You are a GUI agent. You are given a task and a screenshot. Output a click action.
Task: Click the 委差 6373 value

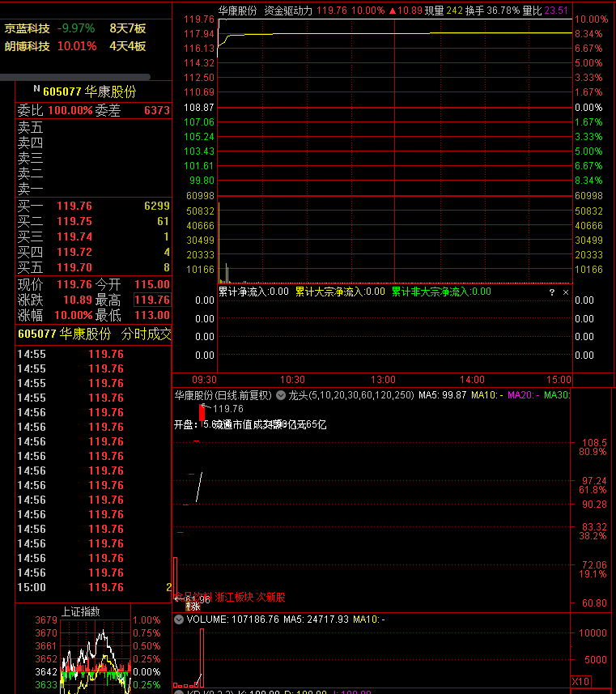(x=157, y=110)
